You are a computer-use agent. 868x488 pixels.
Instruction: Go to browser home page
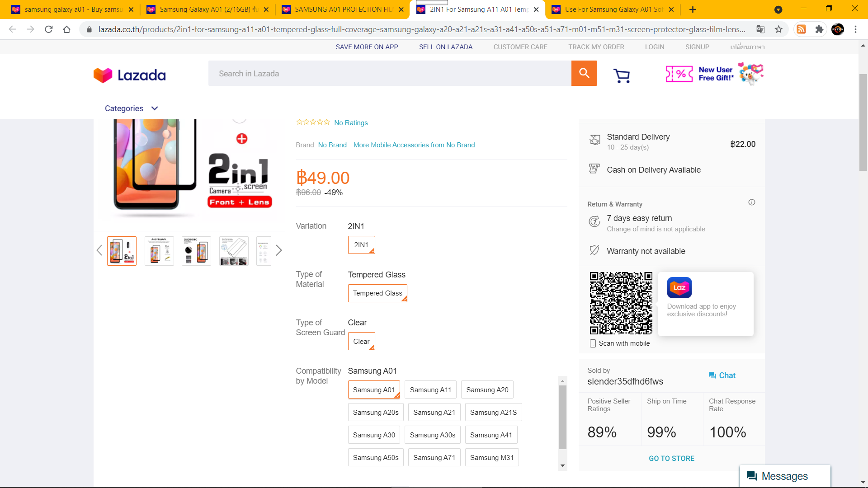click(x=67, y=29)
